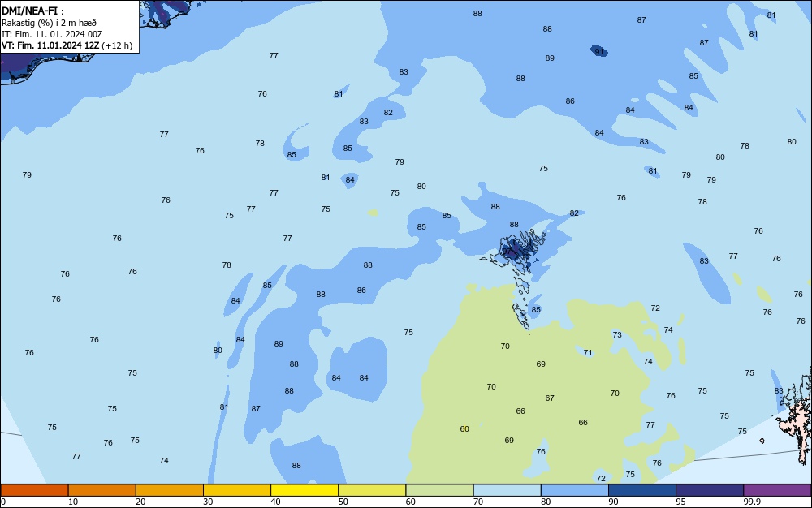Image resolution: width=812 pixels, height=508 pixels.
Task: Select the lowest humidity value 60
Action: click(x=464, y=428)
